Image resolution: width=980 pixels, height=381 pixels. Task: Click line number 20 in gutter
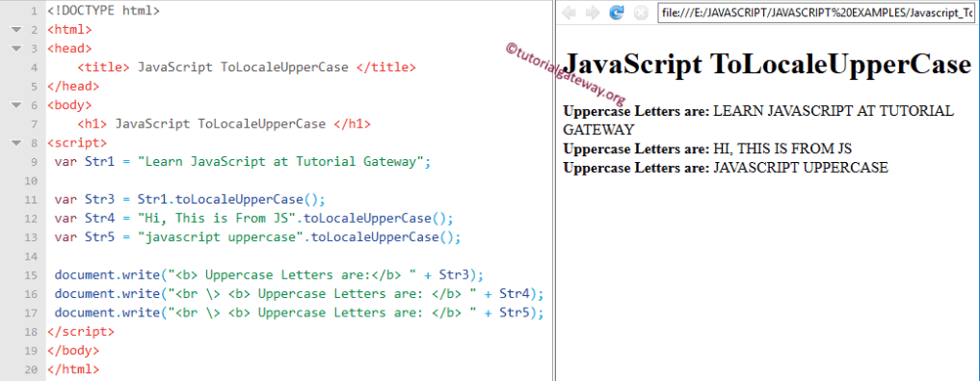31,369
